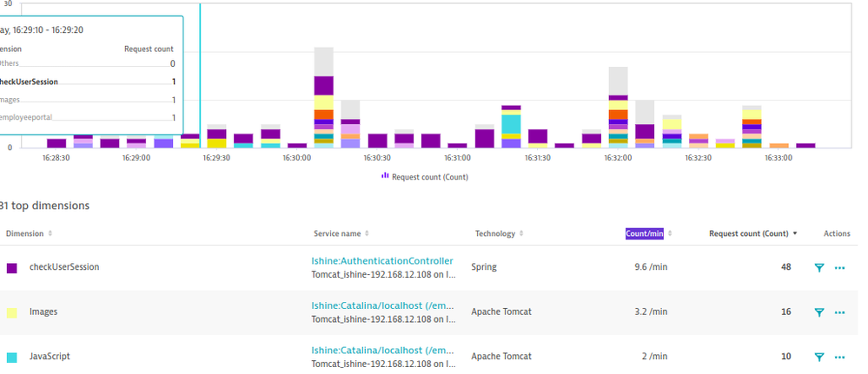Open JavaScript row Ishine:Catalina/localhost service link
This screenshot has height=374, width=868.
point(382,351)
